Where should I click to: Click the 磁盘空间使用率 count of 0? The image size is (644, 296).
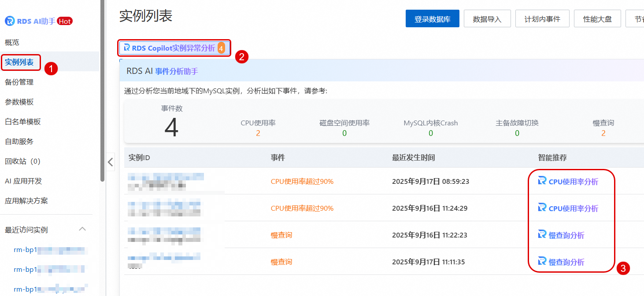[344, 133]
